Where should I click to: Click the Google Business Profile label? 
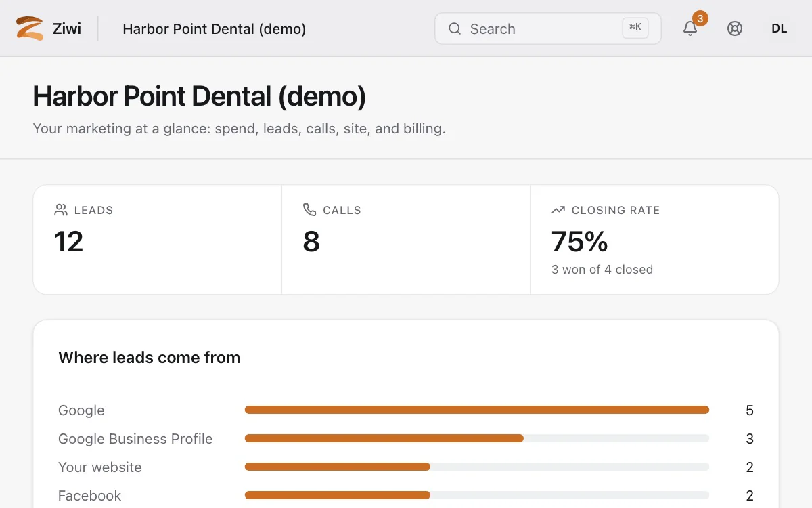pos(135,439)
